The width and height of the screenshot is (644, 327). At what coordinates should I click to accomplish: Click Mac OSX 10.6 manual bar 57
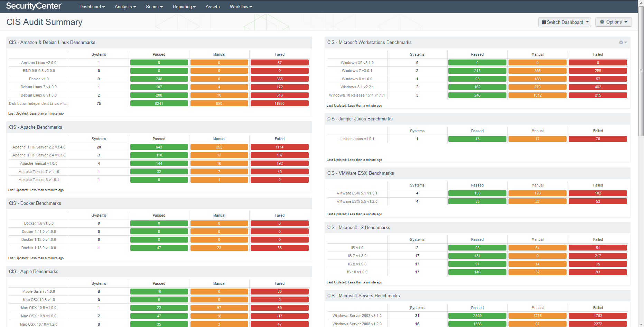[219, 308]
